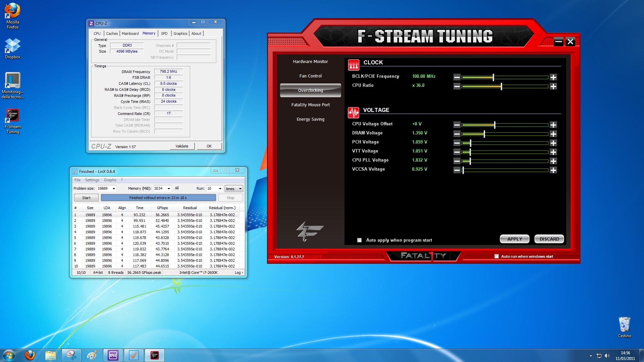This screenshot has height=362, width=644.
Task: Enable Auto apply when program start
Action: (360, 240)
